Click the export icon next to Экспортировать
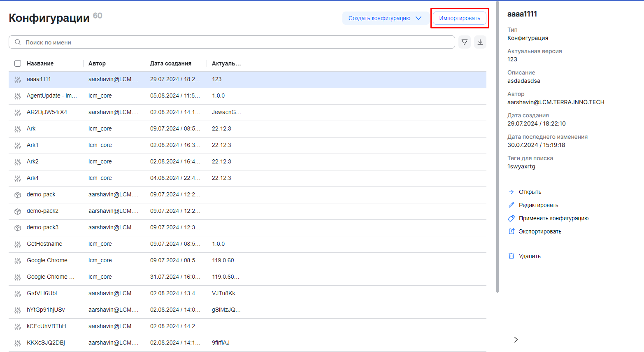The image size is (644, 352). click(511, 231)
